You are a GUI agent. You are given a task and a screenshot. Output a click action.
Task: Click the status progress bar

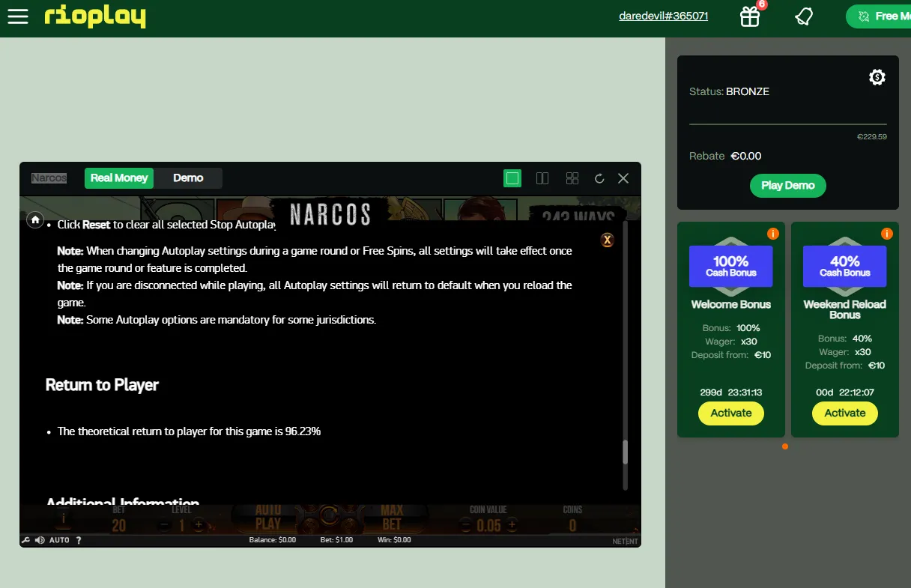[x=788, y=124]
